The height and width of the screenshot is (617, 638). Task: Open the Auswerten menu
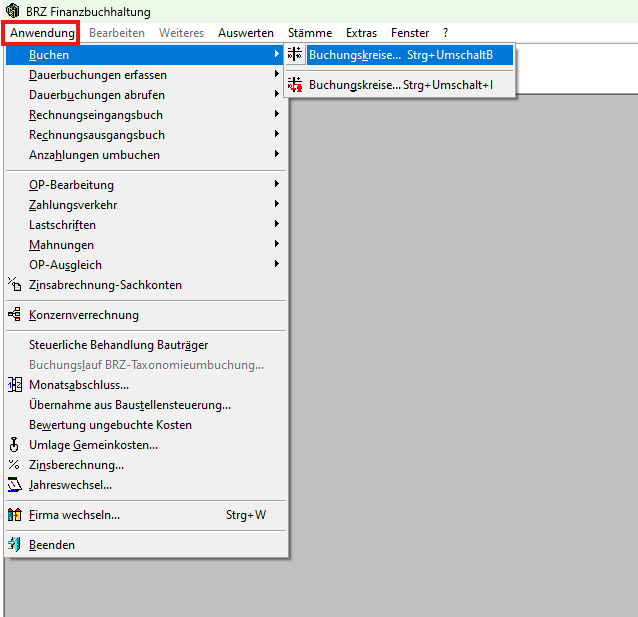(x=246, y=33)
